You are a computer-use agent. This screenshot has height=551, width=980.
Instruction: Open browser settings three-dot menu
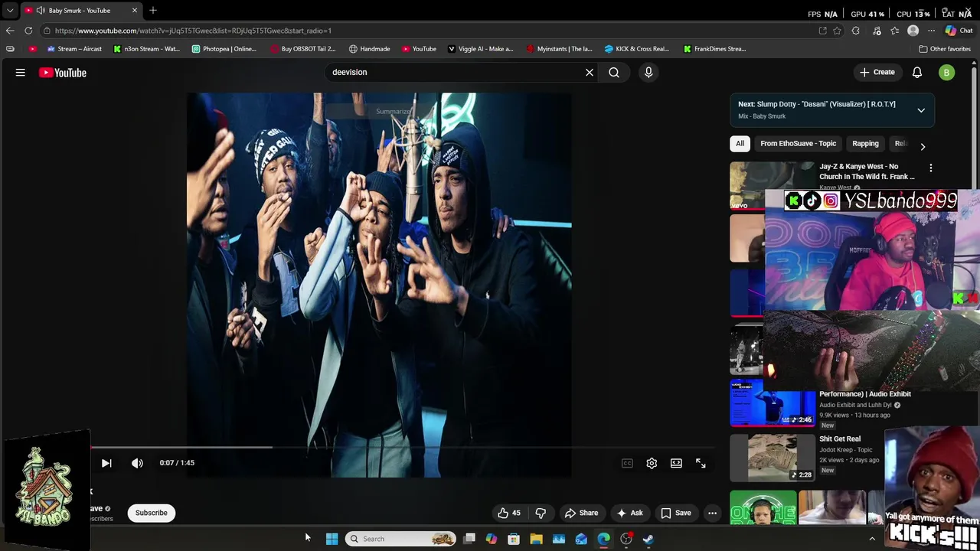click(931, 31)
